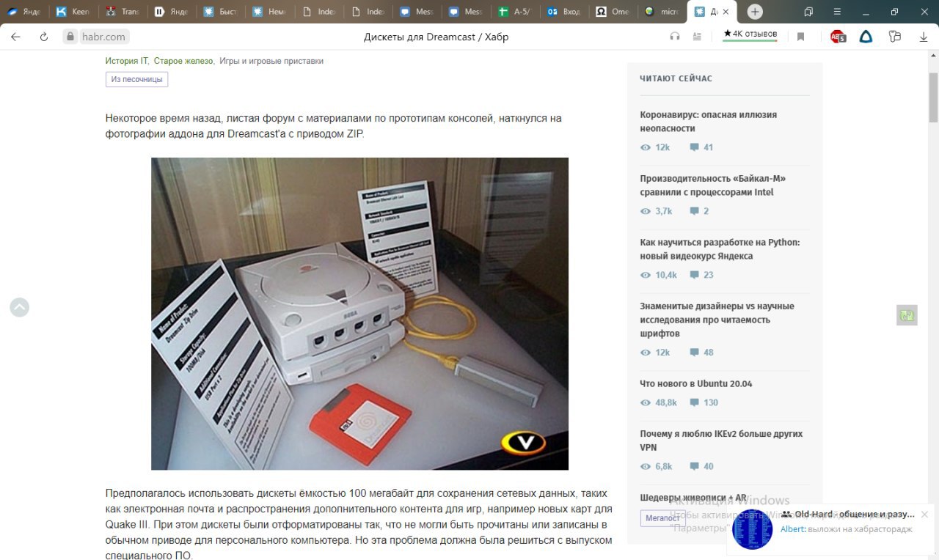Reload the page with the refresh icon
This screenshot has width=939, height=560.
(x=44, y=37)
